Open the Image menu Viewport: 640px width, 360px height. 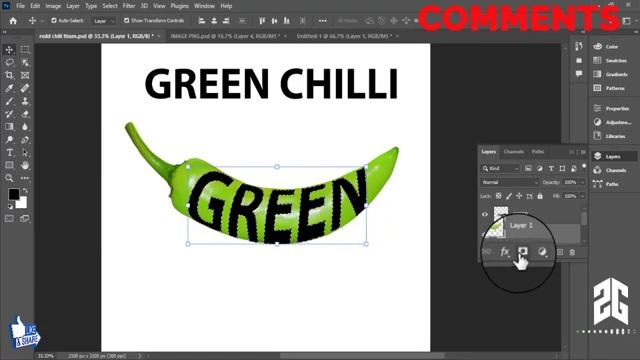(x=53, y=6)
